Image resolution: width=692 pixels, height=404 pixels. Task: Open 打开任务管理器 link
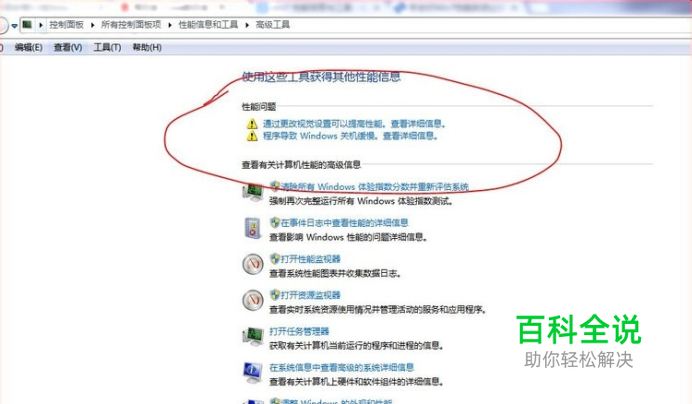pyautogui.click(x=299, y=331)
